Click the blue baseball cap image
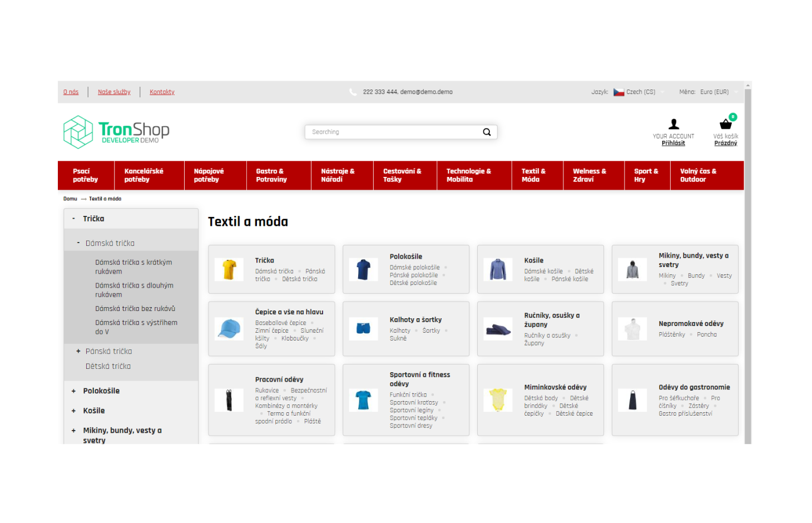 (x=229, y=329)
